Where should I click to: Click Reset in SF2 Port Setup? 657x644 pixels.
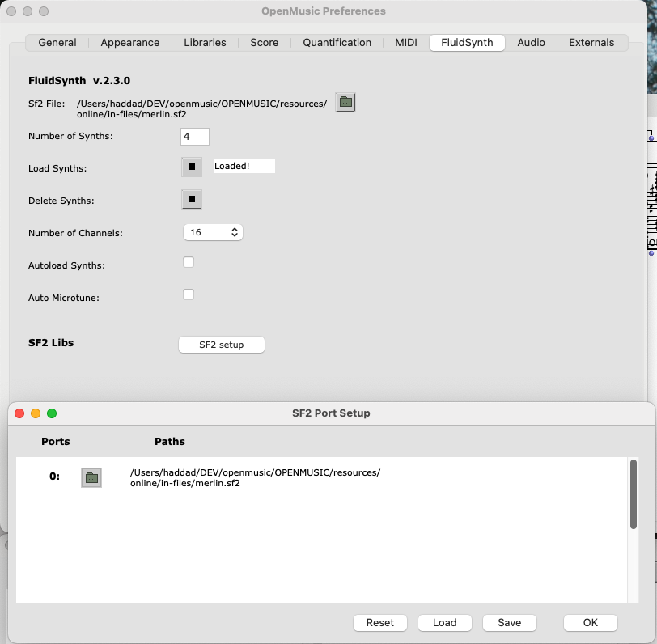379,623
